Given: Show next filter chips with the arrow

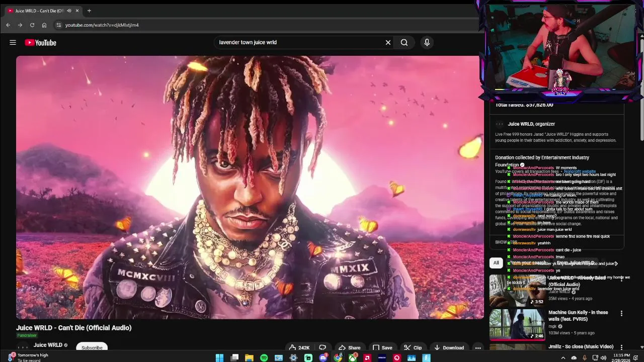Looking at the screenshot, I should [615, 263].
